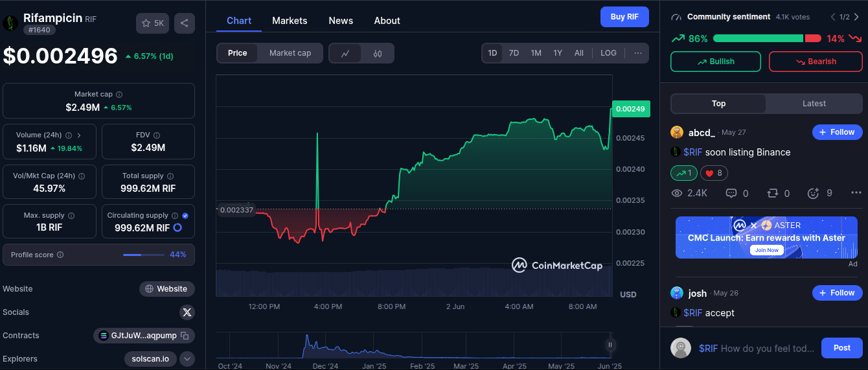868x370 pixels.
Task: Show info tooltip next to Profile score
Action: pyautogui.click(x=60, y=255)
